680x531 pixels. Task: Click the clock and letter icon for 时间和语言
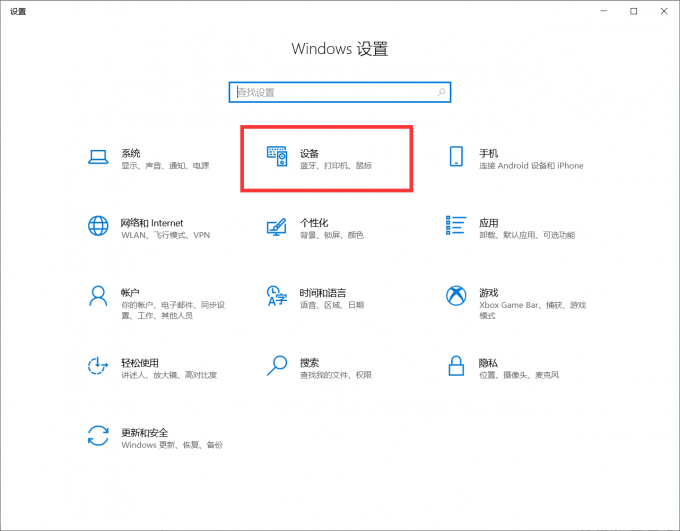pos(277,296)
